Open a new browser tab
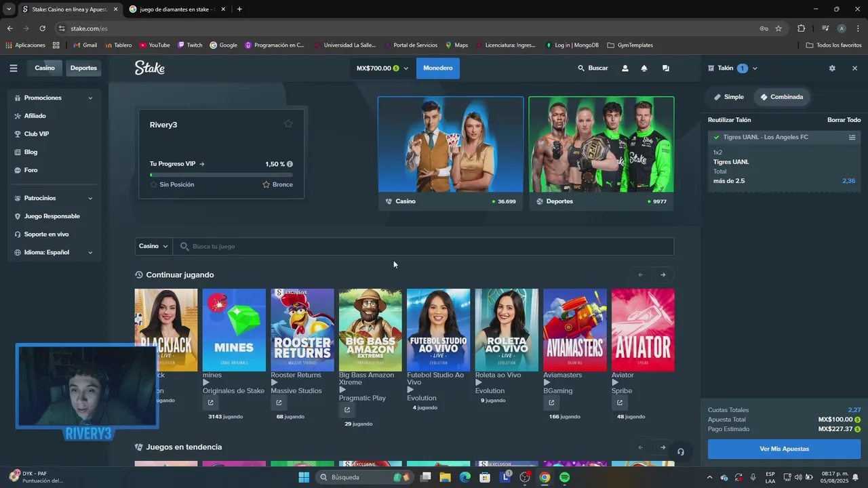The image size is (868, 488). click(x=239, y=9)
